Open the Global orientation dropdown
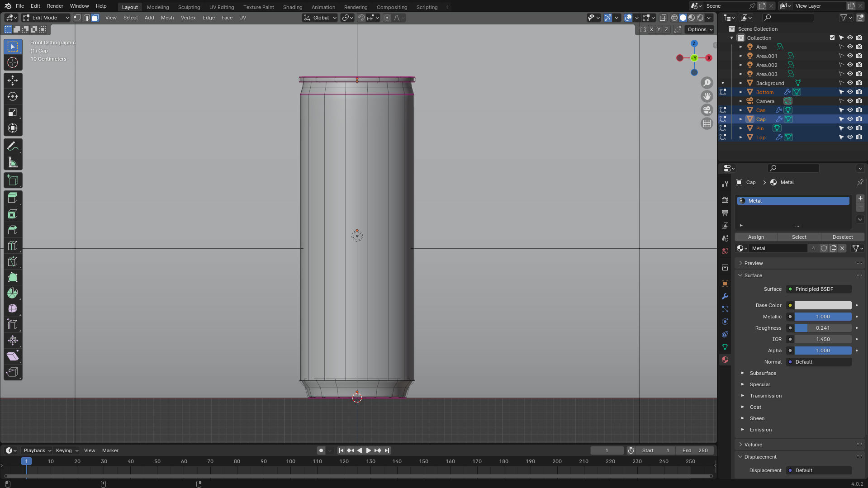The image size is (868, 488). tap(320, 18)
